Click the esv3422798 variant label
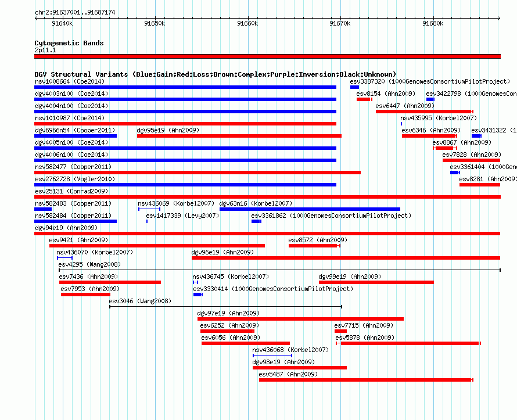This screenshot has height=420, width=517. coord(471,94)
